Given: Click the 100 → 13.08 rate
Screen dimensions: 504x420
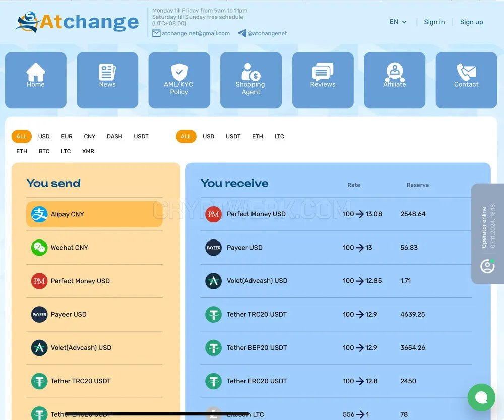Looking at the screenshot, I should pyautogui.click(x=362, y=214).
